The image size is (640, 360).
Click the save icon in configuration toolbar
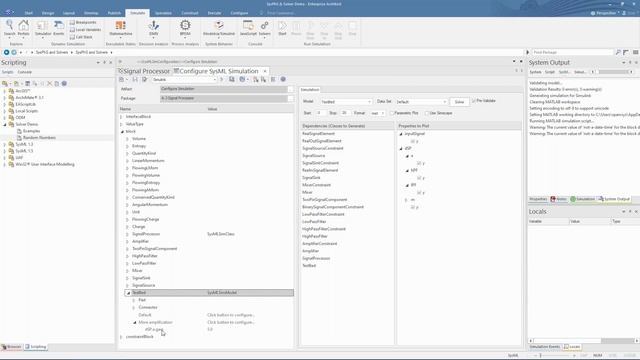(135, 79)
